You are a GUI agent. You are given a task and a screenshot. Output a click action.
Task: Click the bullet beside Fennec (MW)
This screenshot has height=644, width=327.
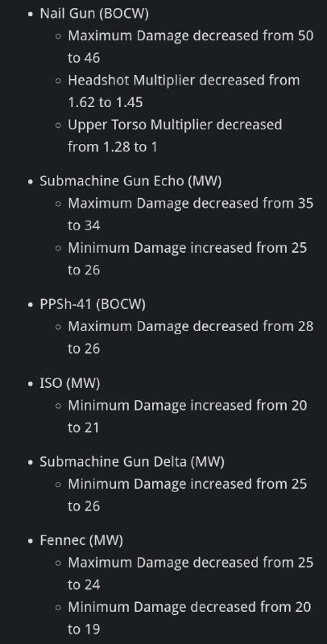pyautogui.click(x=31, y=541)
